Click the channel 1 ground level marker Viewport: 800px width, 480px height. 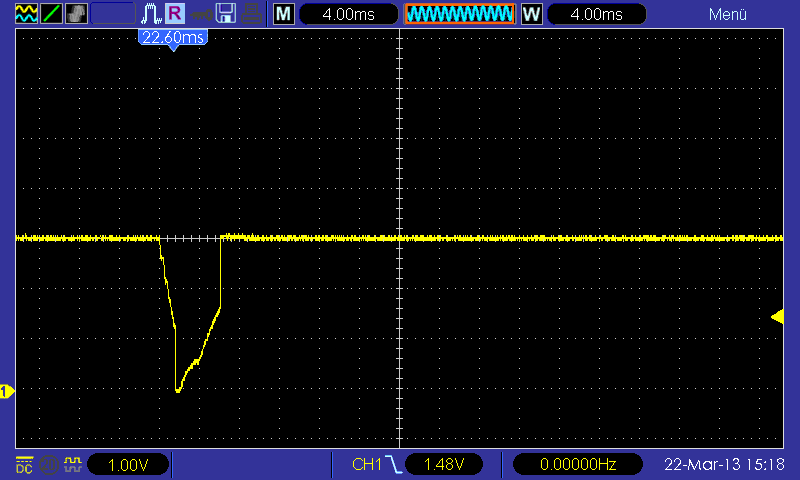pos(7,392)
